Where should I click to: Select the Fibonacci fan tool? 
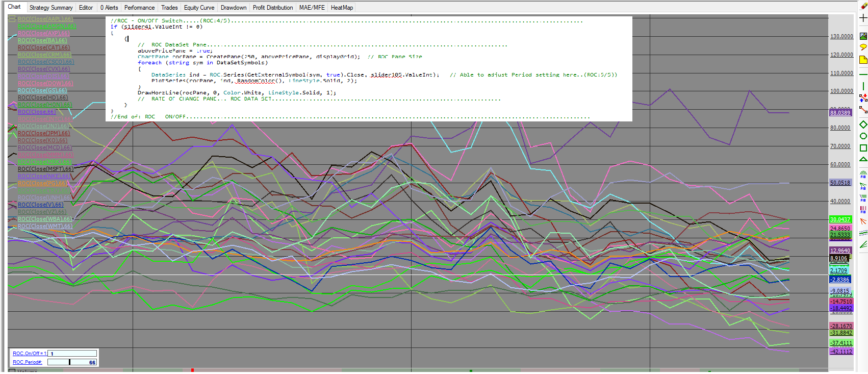pyautogui.click(x=863, y=186)
